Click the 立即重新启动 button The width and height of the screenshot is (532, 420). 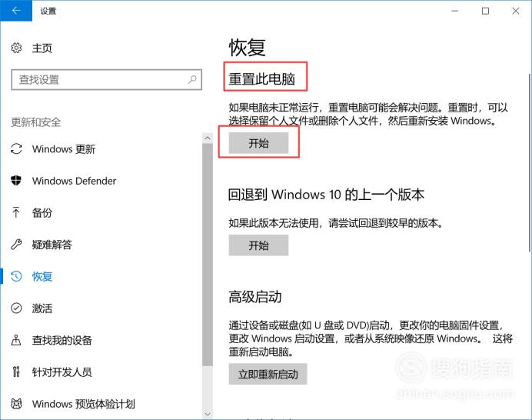point(268,374)
